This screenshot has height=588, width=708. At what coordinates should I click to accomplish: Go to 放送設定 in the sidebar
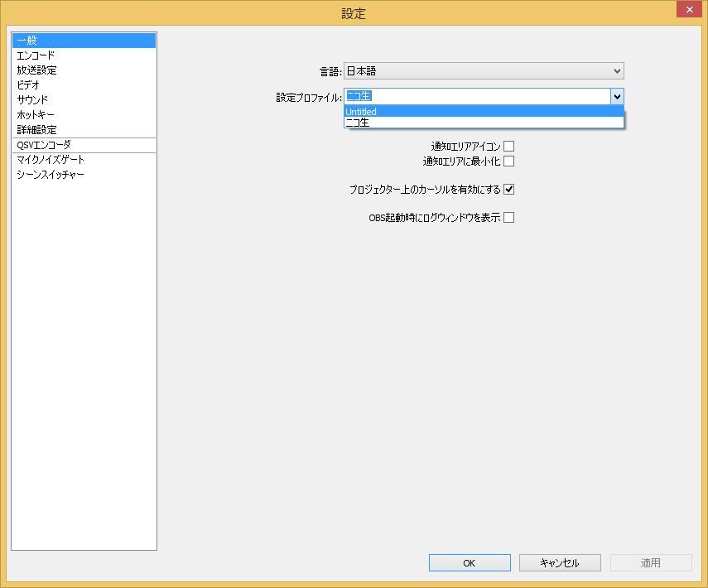click(x=84, y=70)
